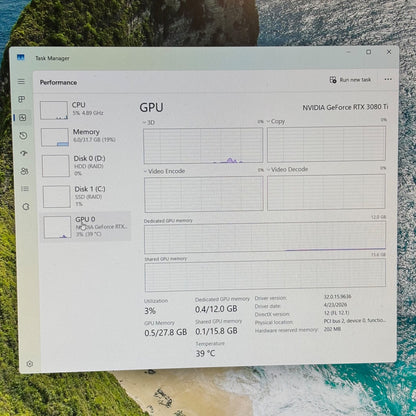
Task: Select the Performance page icon in sidebar
Action: [x=23, y=117]
